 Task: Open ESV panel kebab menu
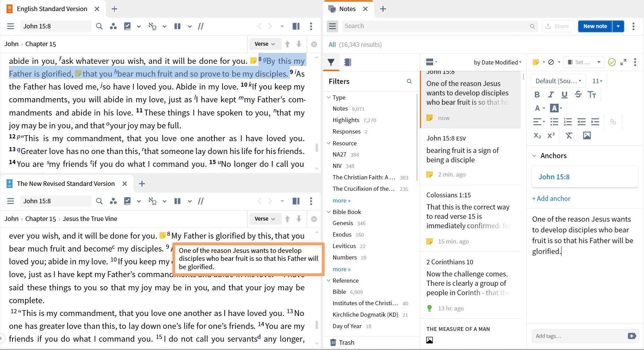click(311, 26)
